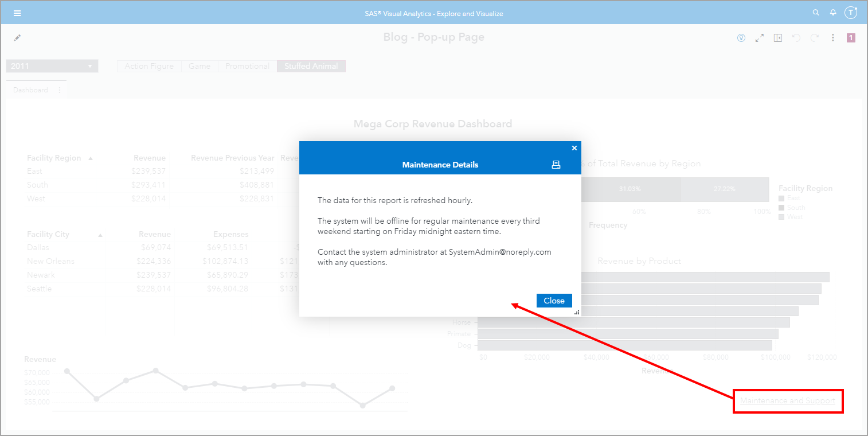Open the application side menu
Screen dimensions: 868x436
click(17, 13)
